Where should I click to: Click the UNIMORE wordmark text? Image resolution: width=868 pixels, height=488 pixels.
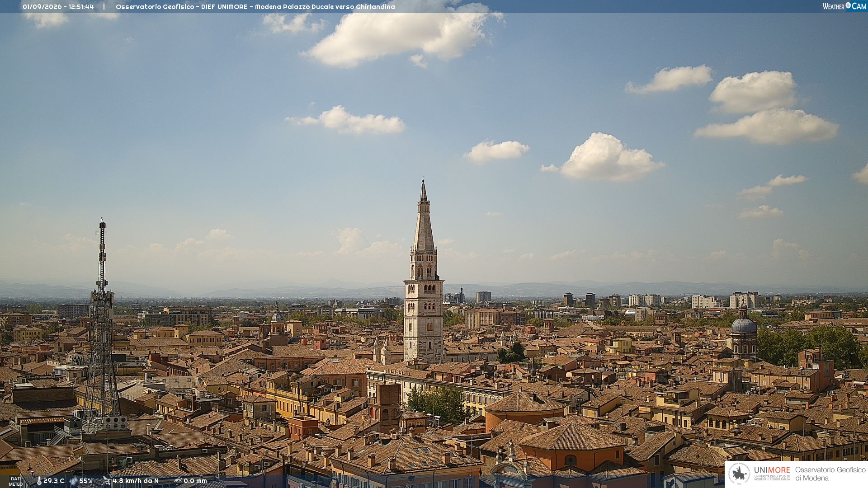click(772, 470)
